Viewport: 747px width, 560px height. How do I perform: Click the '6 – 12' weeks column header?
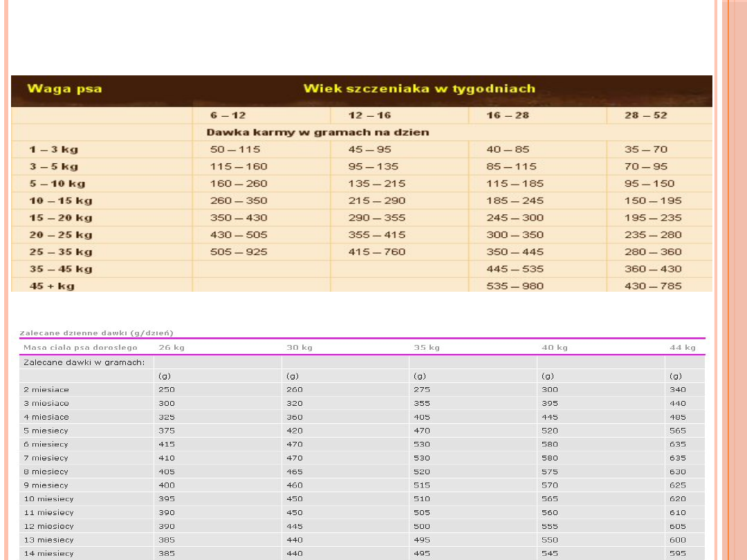click(228, 115)
